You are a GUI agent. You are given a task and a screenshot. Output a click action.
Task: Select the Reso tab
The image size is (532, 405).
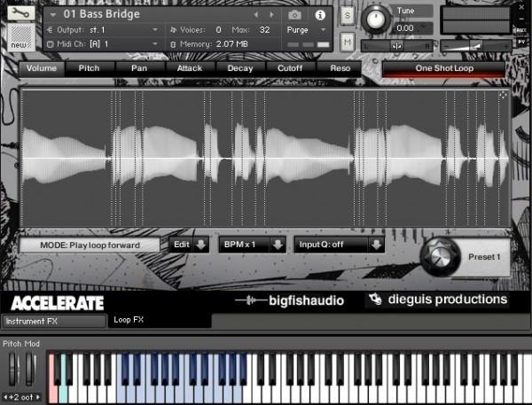click(340, 68)
